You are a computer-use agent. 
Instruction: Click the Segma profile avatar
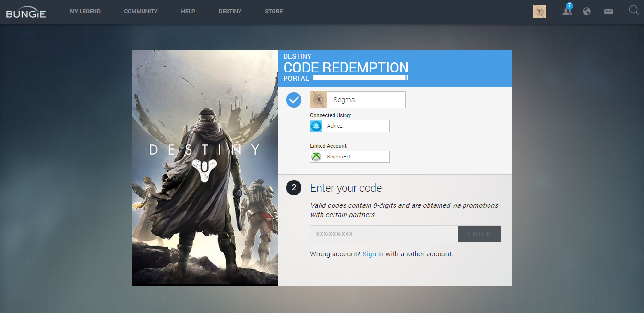click(x=319, y=100)
